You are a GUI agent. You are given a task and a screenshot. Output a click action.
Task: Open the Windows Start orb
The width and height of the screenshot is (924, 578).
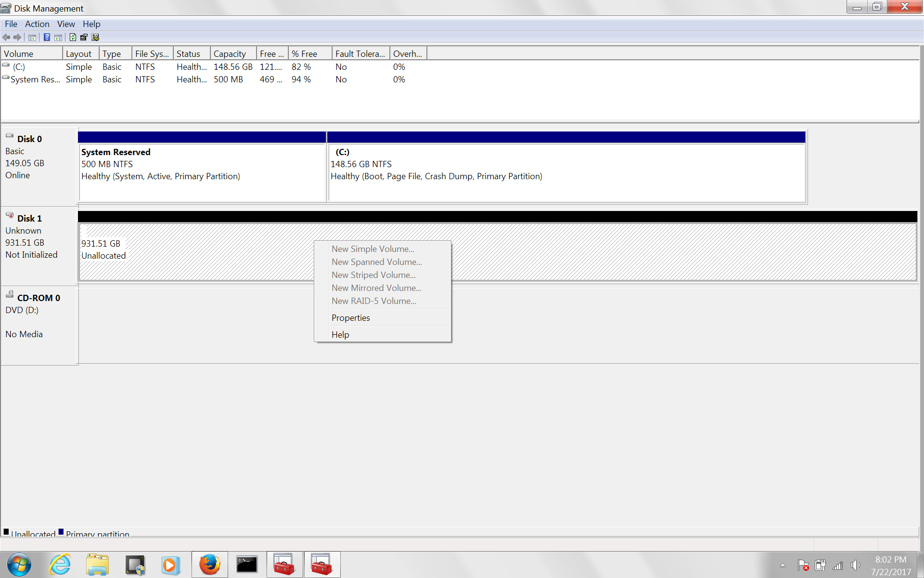pos(19,565)
